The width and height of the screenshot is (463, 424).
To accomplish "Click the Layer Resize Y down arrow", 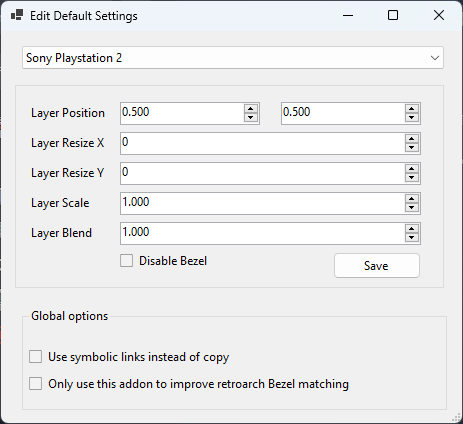I will point(412,178).
